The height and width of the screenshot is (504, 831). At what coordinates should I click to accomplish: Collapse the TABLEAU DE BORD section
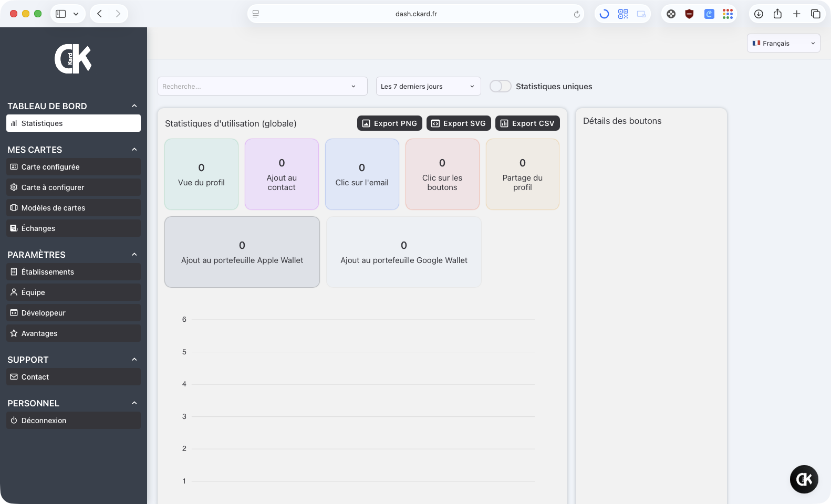(x=134, y=106)
